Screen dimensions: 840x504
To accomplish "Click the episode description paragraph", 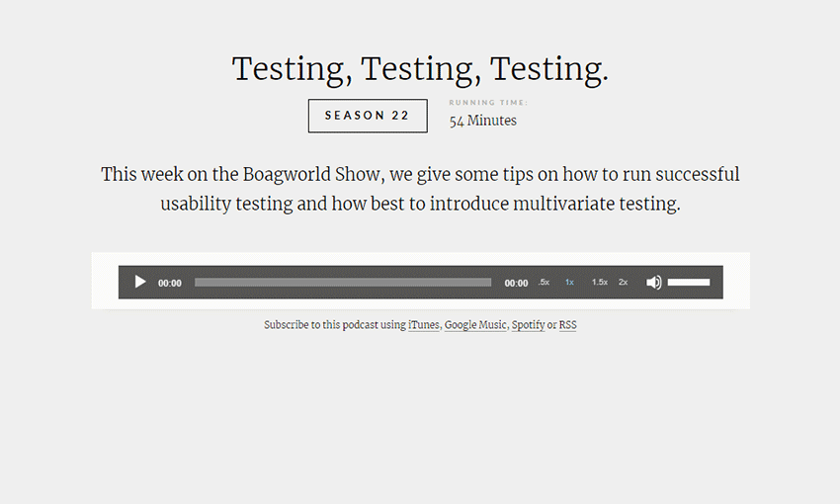I will pos(420,189).
